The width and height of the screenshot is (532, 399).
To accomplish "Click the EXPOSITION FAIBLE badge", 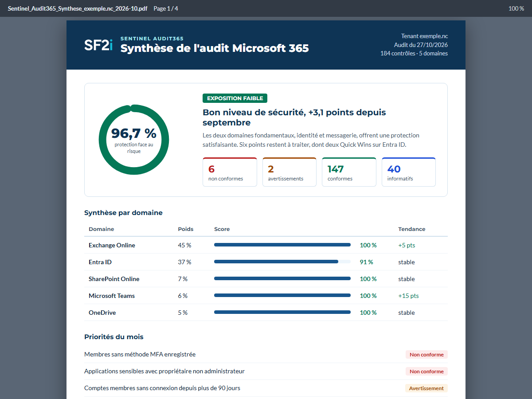I will pos(235,98).
